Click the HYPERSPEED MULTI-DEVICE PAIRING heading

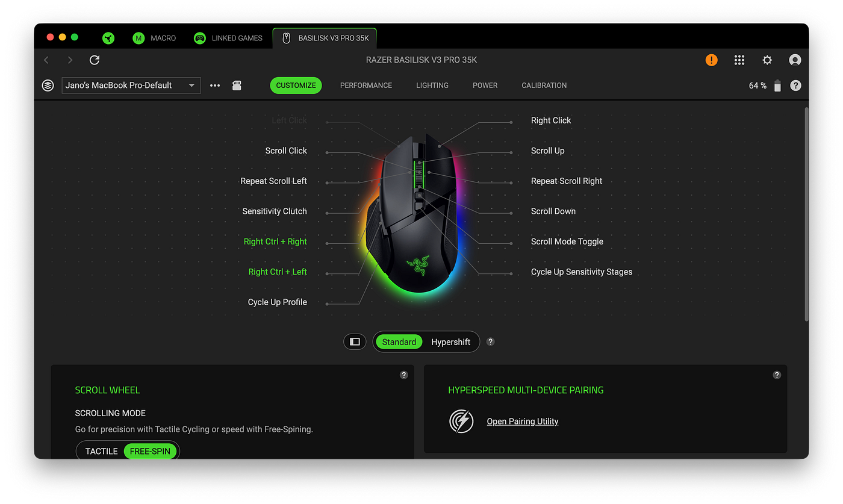(526, 390)
